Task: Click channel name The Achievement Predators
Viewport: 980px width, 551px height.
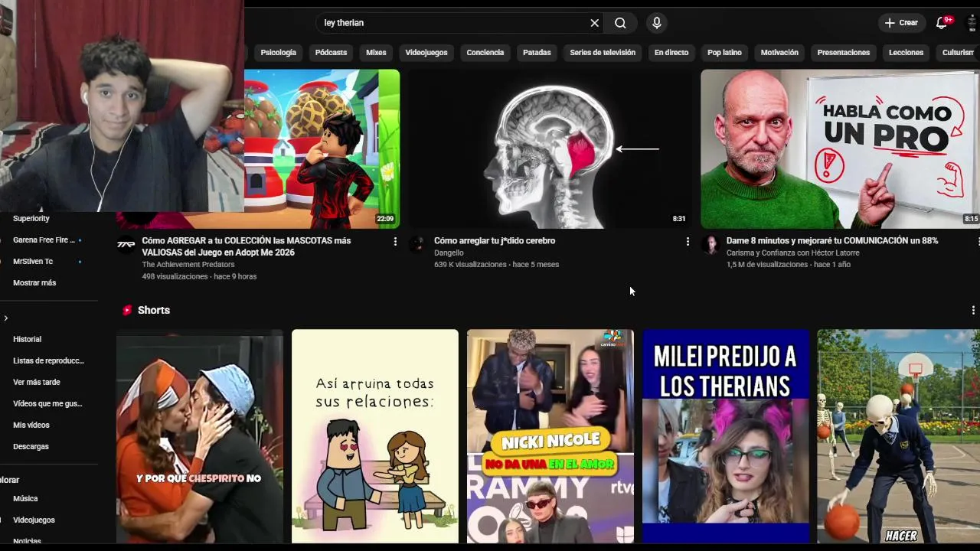Action: pyautogui.click(x=188, y=265)
